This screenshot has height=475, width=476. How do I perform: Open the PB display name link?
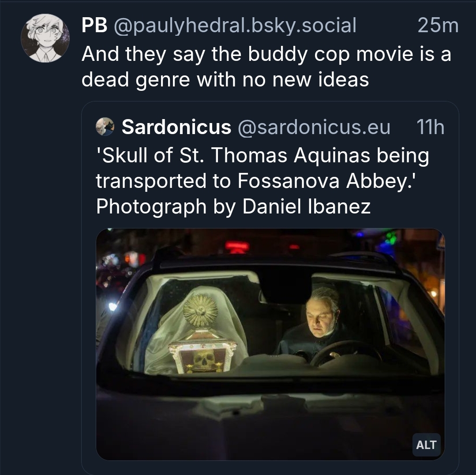(x=94, y=26)
